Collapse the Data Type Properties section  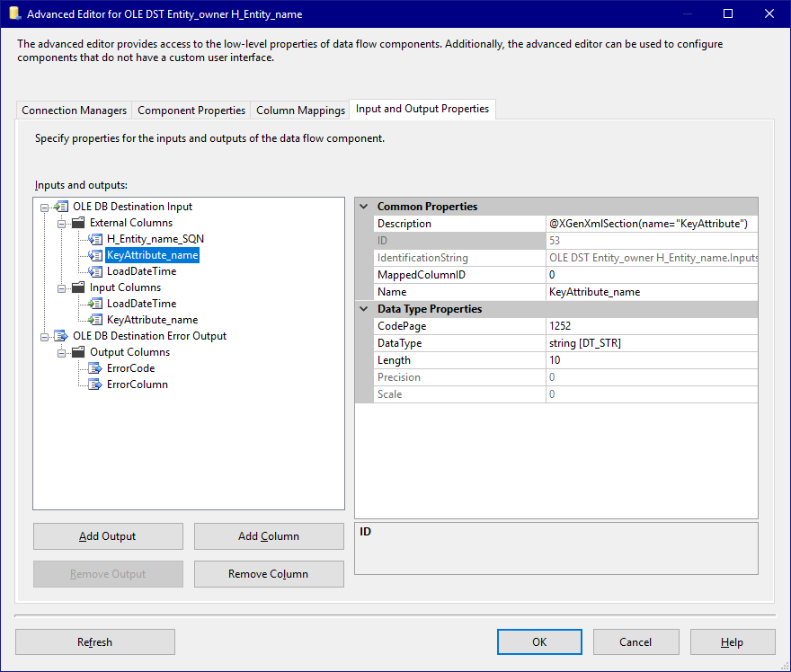pyautogui.click(x=364, y=308)
